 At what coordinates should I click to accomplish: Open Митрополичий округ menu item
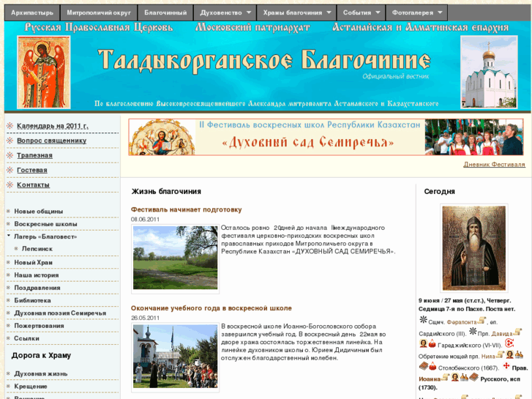tap(99, 13)
